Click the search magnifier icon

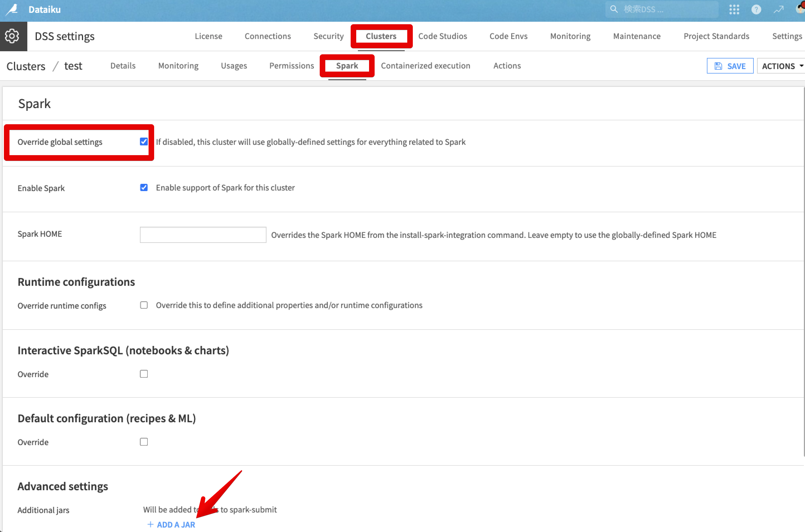click(614, 9)
